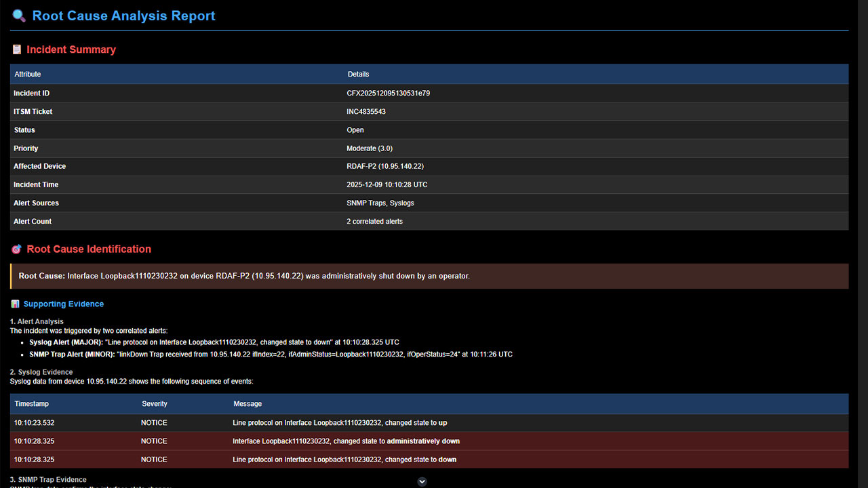Click the chart icon beside Supporting Evidence
Viewport: 868px width, 488px height.
point(15,304)
